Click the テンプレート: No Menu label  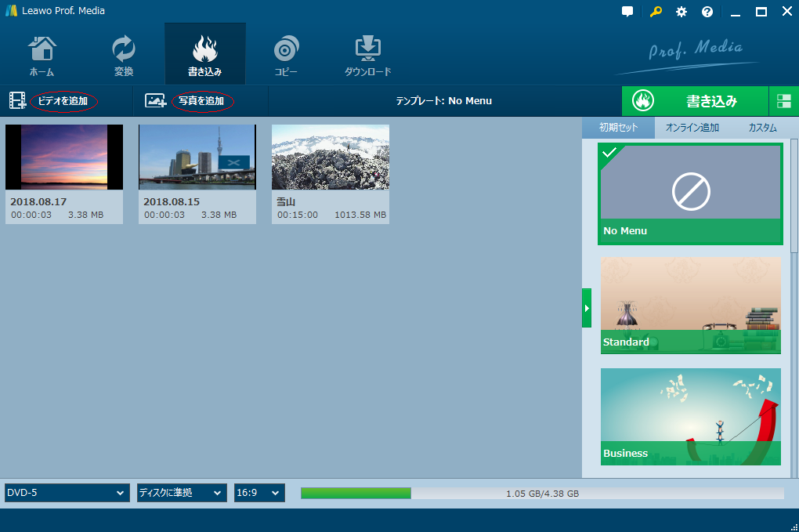point(444,101)
